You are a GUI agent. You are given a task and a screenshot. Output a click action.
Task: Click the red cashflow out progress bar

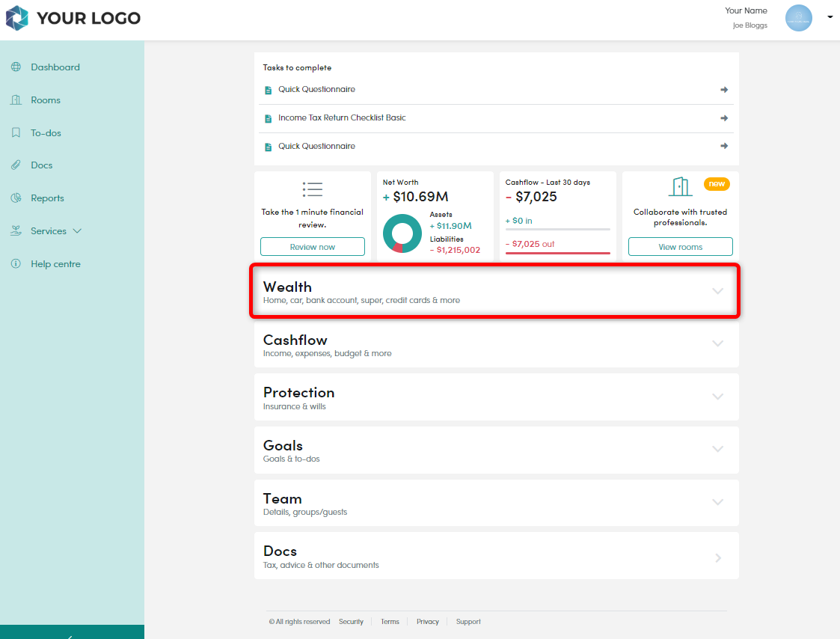click(557, 253)
